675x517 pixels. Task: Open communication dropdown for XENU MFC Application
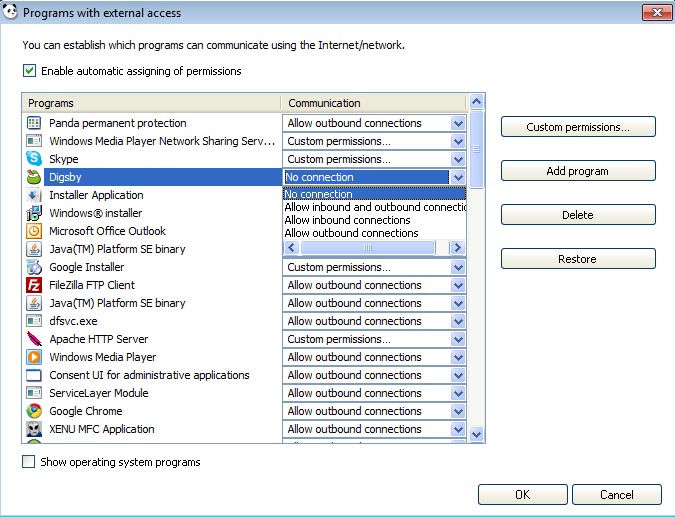pos(458,429)
